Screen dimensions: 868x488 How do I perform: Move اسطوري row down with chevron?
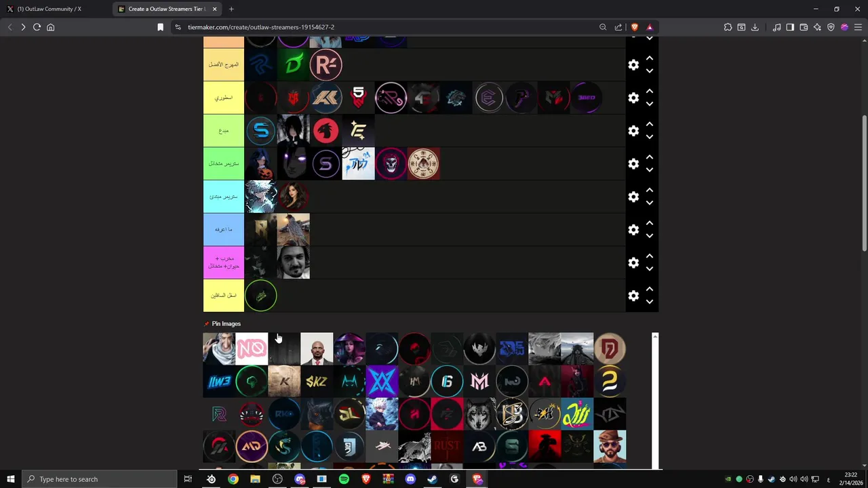[650, 104]
